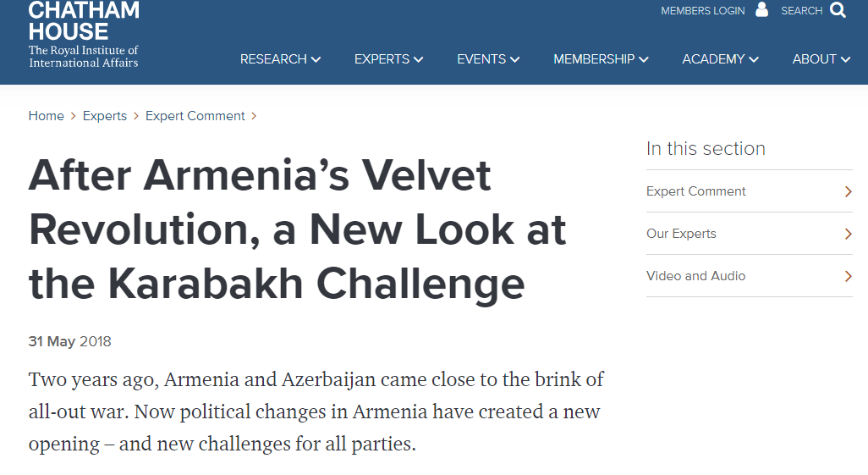This screenshot has width=868, height=475.
Task: Open the Chatham House logo homepage
Action: [84, 35]
